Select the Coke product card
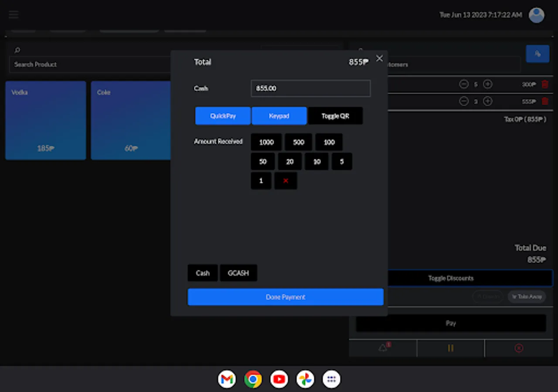Viewport: 558px width, 392px height. click(130, 120)
